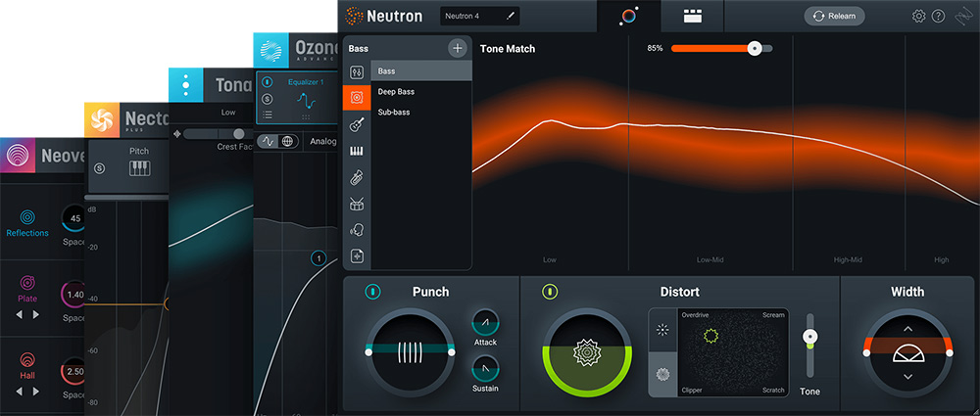Select the Hall reverb icon in Neoverb
Screen dimensions: 980x416
point(27,360)
